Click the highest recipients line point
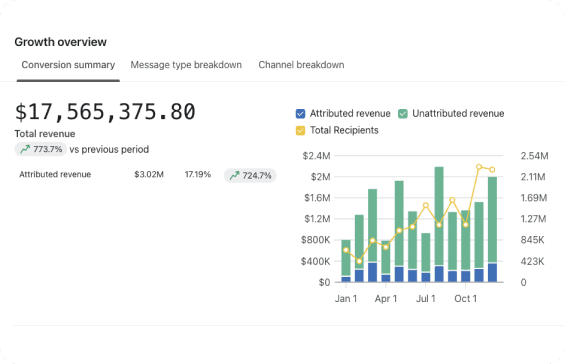This screenshot has width=564, height=364. tap(479, 167)
